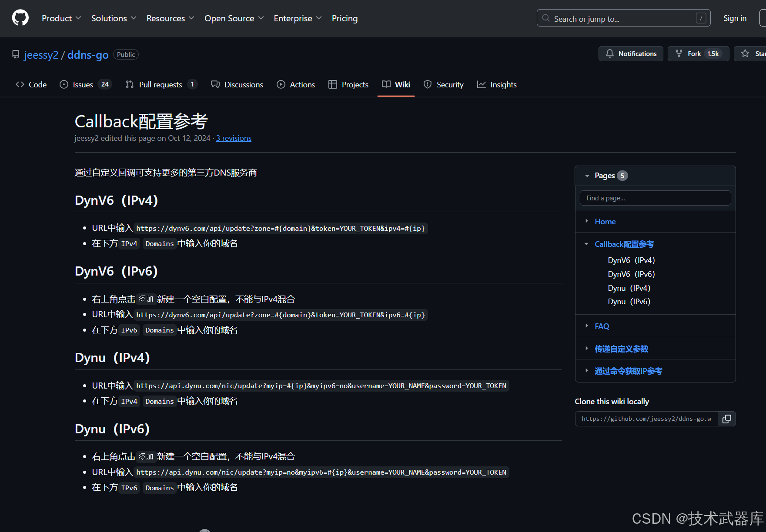Screen dimensions: 766x532
Task: Open the jeessy2 user profile link
Action: [41, 55]
